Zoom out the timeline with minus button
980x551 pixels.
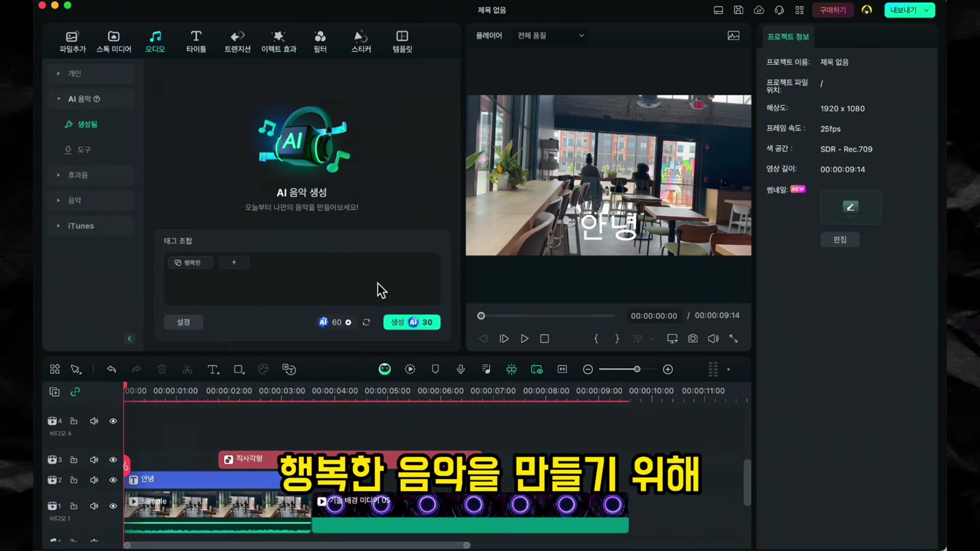click(x=588, y=370)
